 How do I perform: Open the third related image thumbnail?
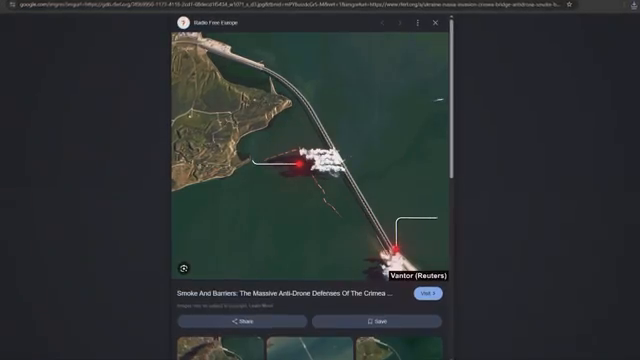[399, 348]
